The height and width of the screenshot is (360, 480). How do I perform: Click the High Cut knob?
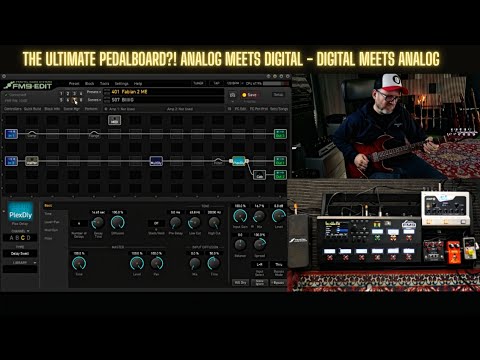click(x=214, y=223)
